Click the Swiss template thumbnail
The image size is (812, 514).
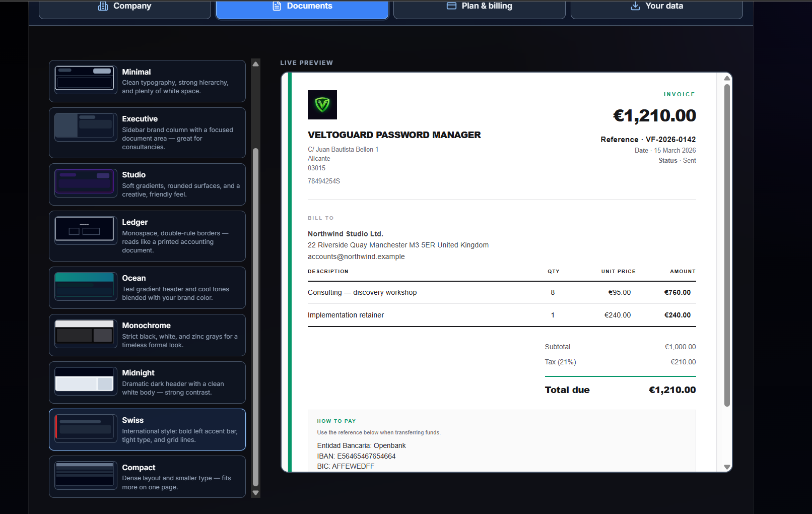click(x=86, y=428)
